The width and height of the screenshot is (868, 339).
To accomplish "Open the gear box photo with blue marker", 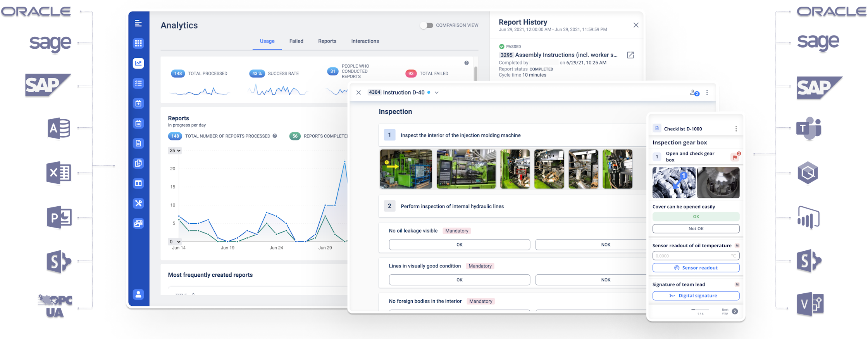I will pyautogui.click(x=674, y=183).
